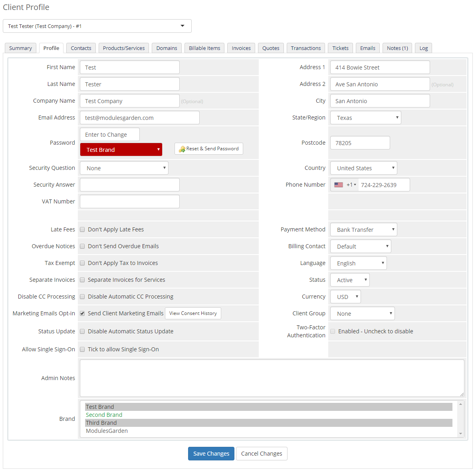Open the client selector showing Test Tester

97,26
